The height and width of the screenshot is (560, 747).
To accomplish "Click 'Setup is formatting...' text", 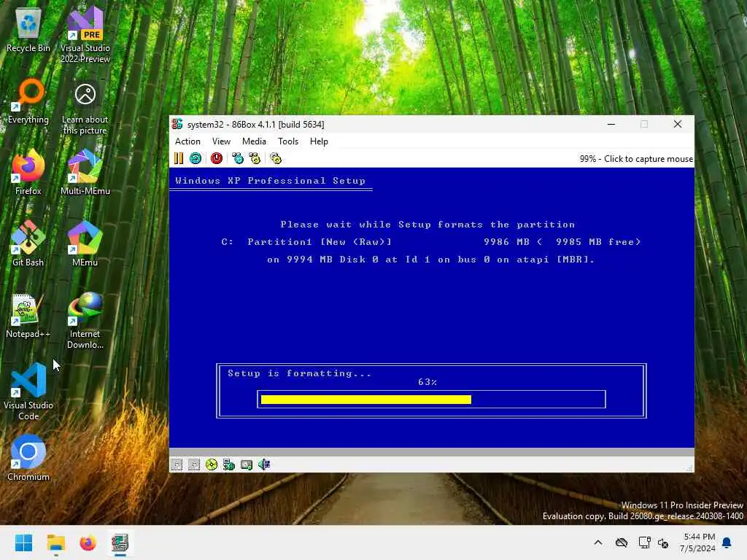I will point(299,373).
